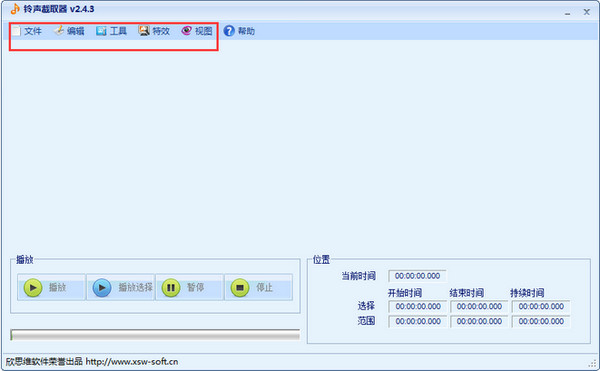The width and height of the screenshot is (600, 371).
Task: Click the 暂停 (Pause) button
Action: pos(189,287)
